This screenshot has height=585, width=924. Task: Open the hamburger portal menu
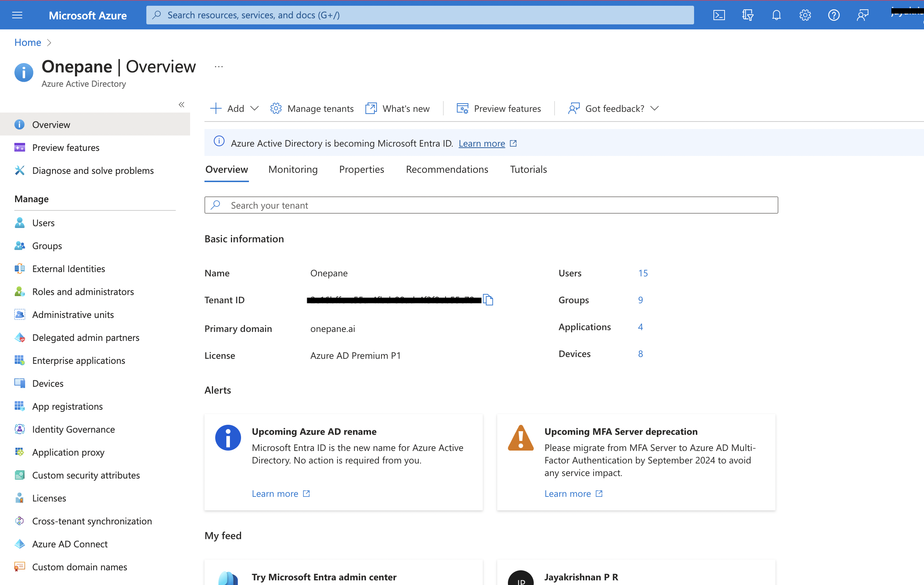click(17, 15)
